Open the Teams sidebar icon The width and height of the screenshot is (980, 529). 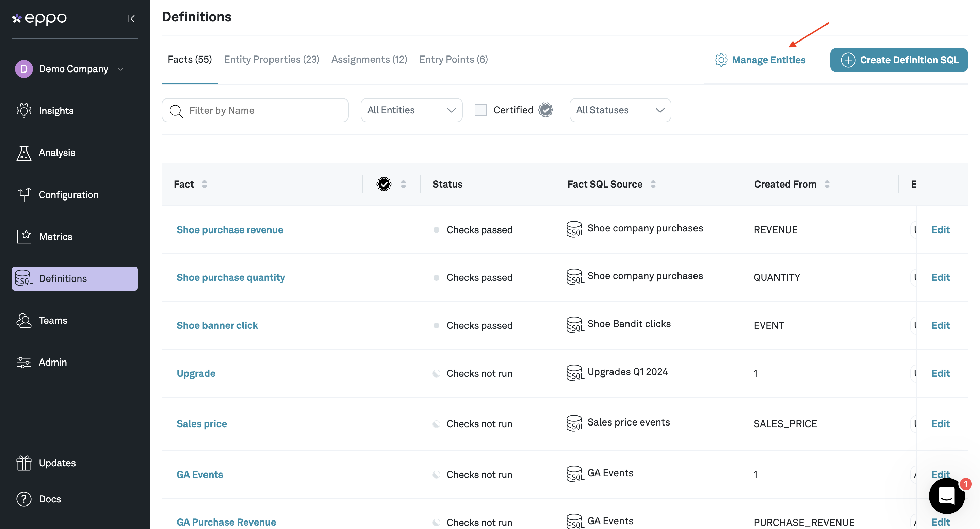23,320
